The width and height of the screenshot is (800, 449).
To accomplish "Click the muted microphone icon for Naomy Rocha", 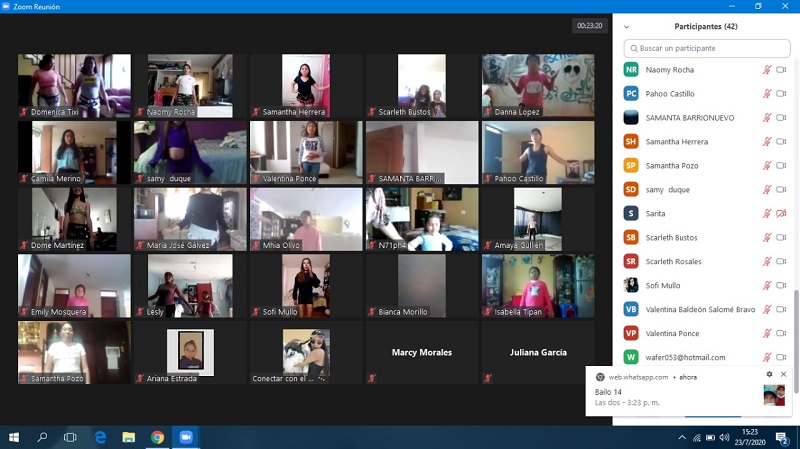I will point(767,70).
